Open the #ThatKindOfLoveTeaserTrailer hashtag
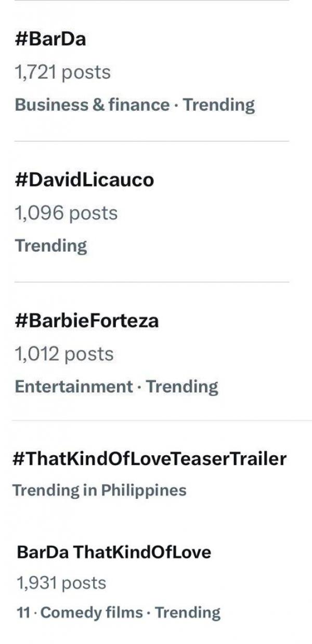Viewport: 312px width, 644px height. 149,459
